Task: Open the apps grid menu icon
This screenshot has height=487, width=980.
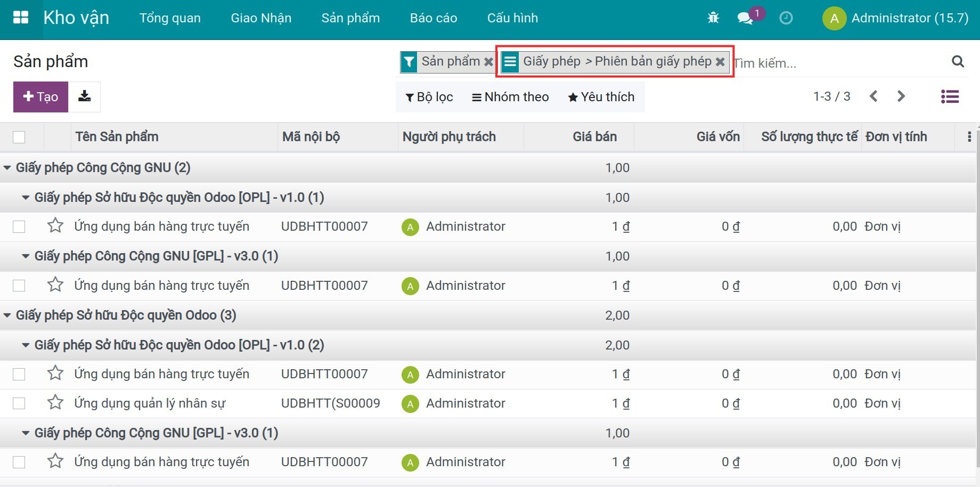Action: click(20, 18)
